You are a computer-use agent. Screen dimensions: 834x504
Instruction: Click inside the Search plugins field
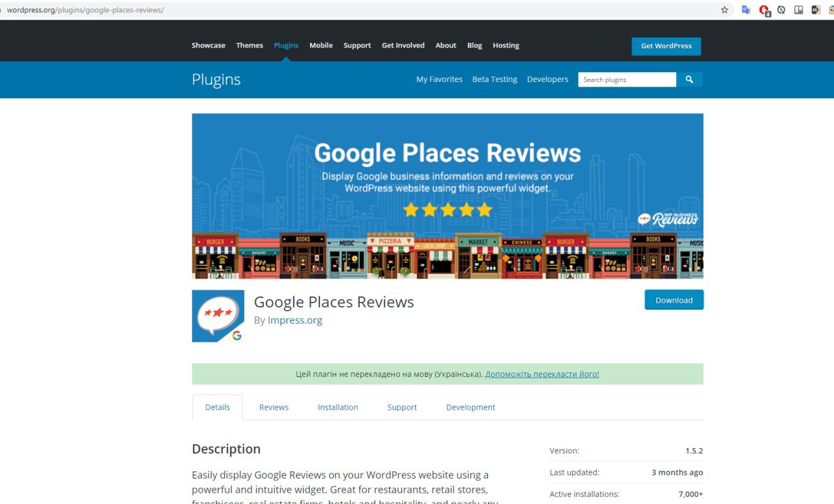627,79
